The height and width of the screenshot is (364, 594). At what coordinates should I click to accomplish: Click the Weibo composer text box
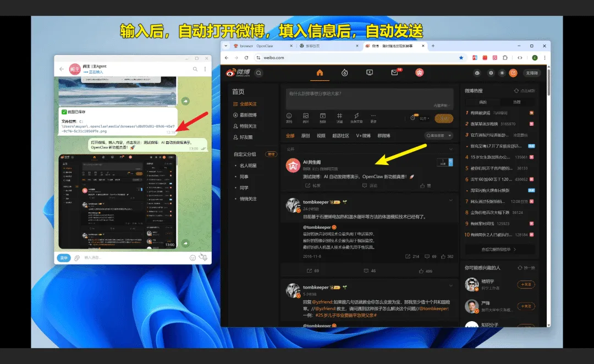click(x=370, y=98)
